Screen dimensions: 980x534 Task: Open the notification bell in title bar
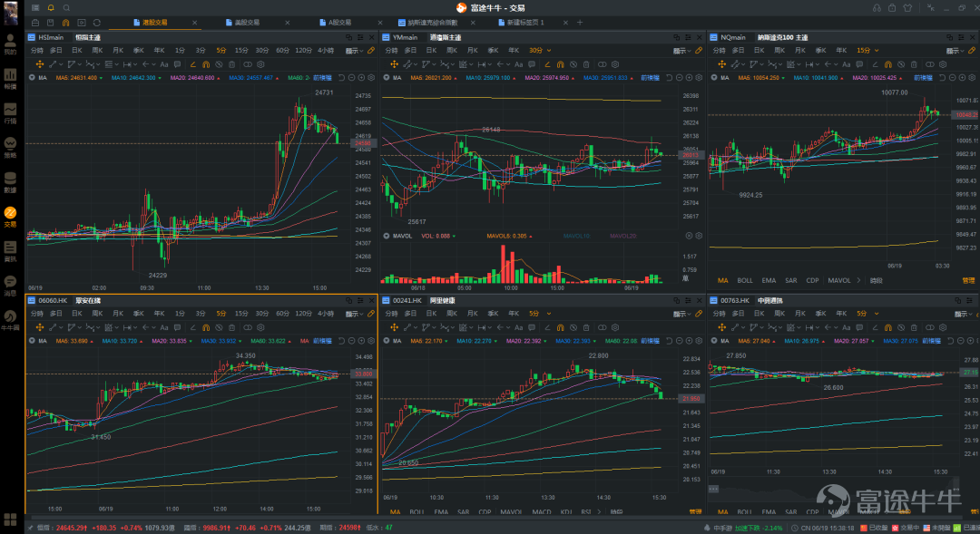[x=51, y=7]
